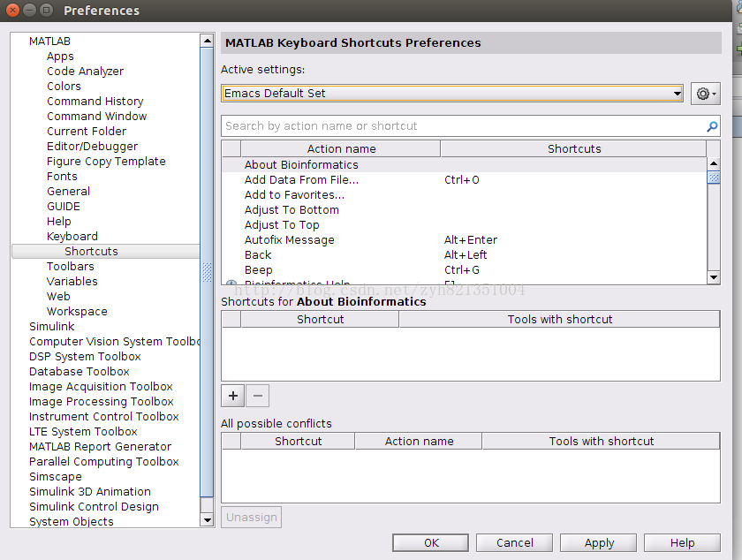Viewport: 742px width, 560px height.
Task: Select the Beep action row
Action: click(465, 269)
